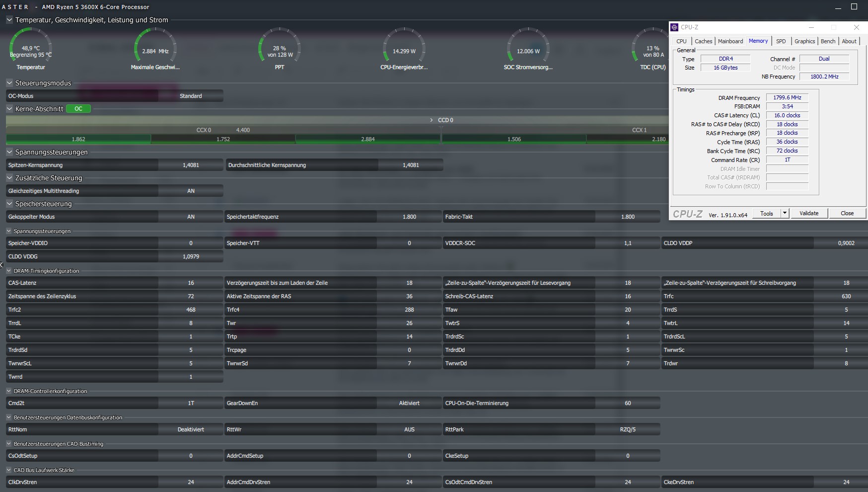Collapse the Kerne-Abschnitt section

tap(9, 109)
